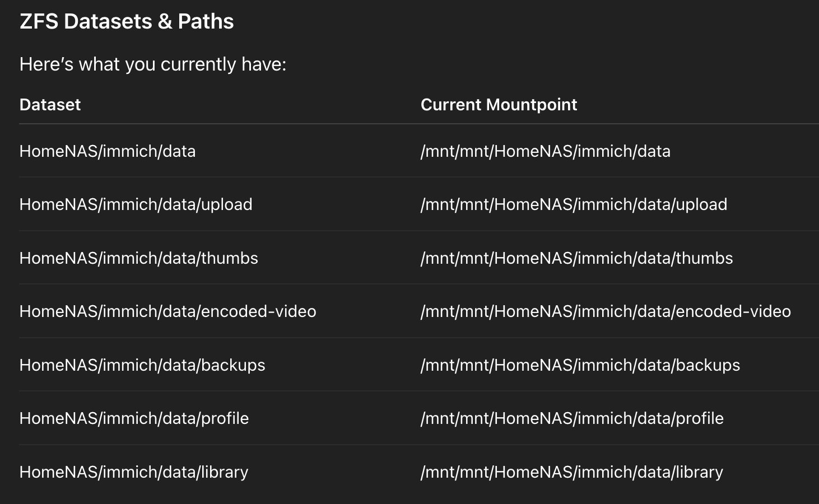The image size is (819, 504).
Task: Click the mountpoint path ending in /thumbs
Action: tap(576, 258)
